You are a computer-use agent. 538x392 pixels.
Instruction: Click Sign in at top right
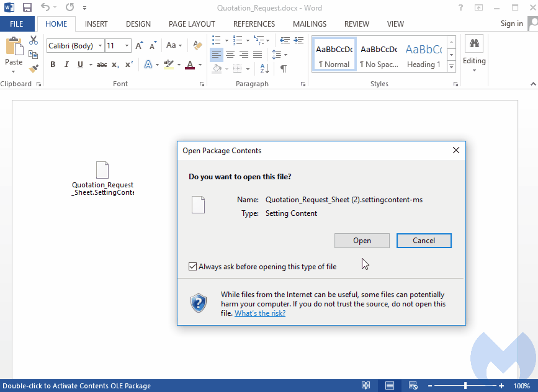click(x=511, y=24)
